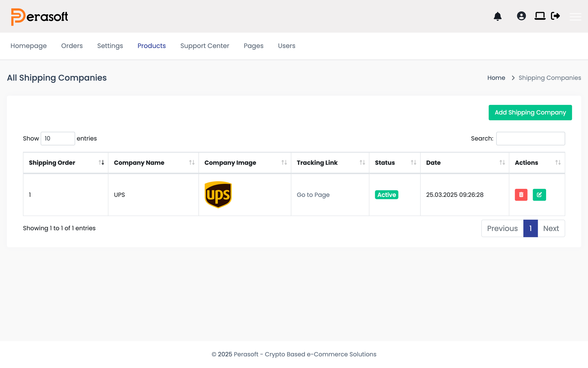This screenshot has height=368, width=588.
Task: Click the laptop view-site icon
Action: pyautogui.click(x=540, y=16)
